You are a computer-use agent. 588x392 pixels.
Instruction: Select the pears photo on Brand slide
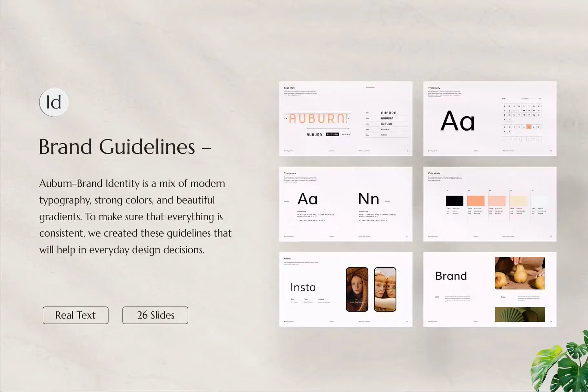520,273
